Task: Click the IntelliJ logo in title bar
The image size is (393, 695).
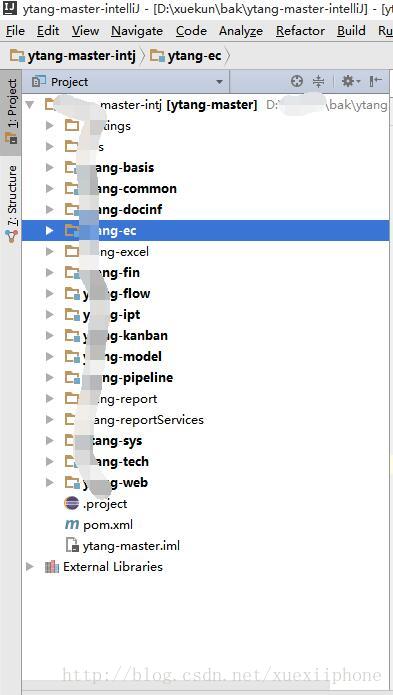Action: [10, 8]
